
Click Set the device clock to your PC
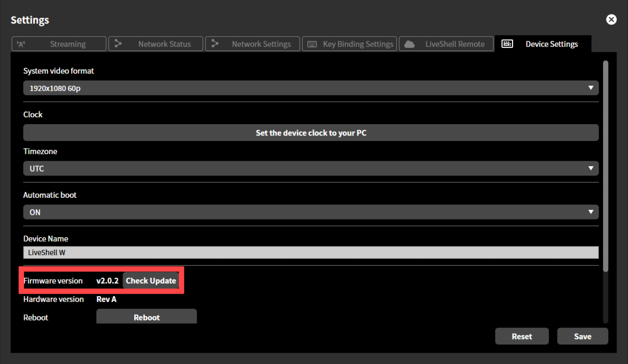[311, 133]
